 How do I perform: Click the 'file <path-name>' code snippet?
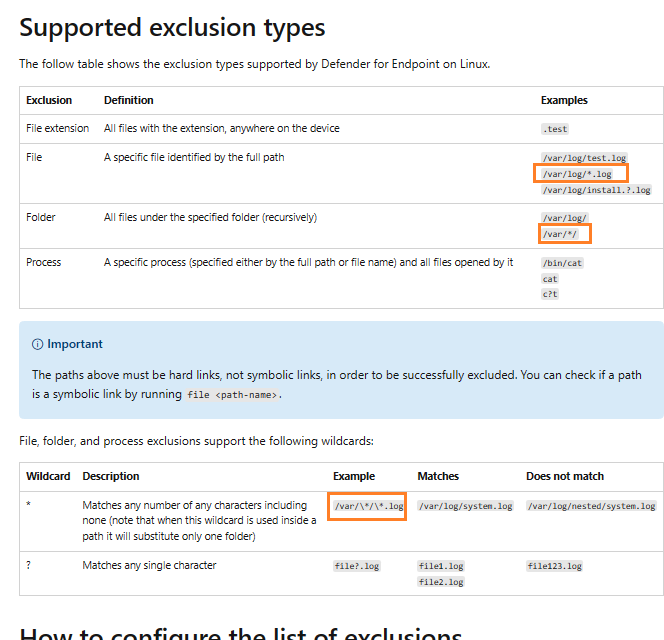pyautogui.click(x=232, y=395)
